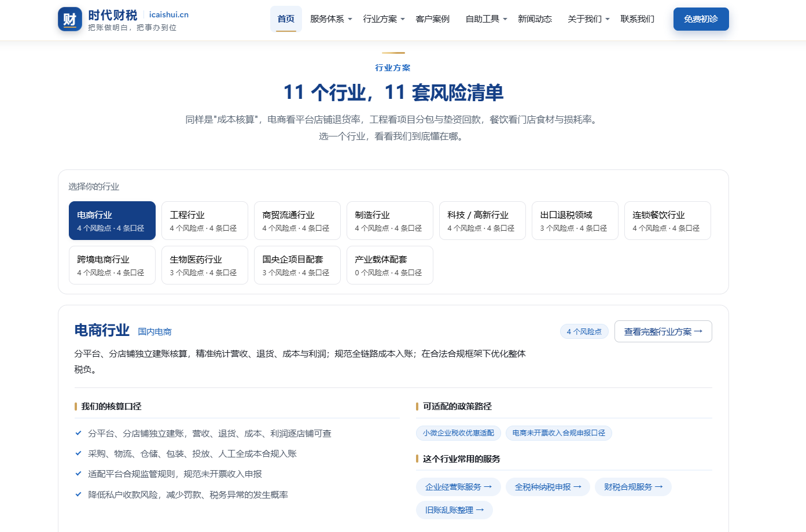Open the 企业经营账服务 link
Screen dimensions: 806x532
click(x=459, y=487)
